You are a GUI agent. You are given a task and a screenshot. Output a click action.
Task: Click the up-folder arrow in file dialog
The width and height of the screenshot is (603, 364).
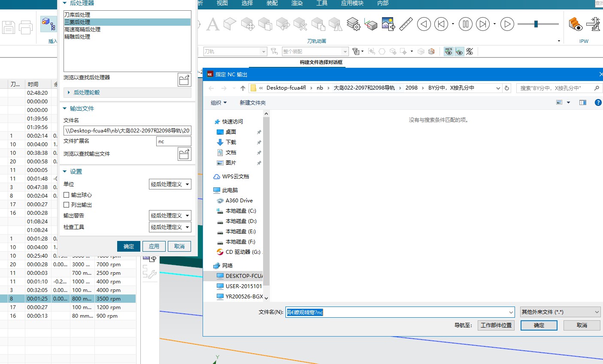(243, 88)
